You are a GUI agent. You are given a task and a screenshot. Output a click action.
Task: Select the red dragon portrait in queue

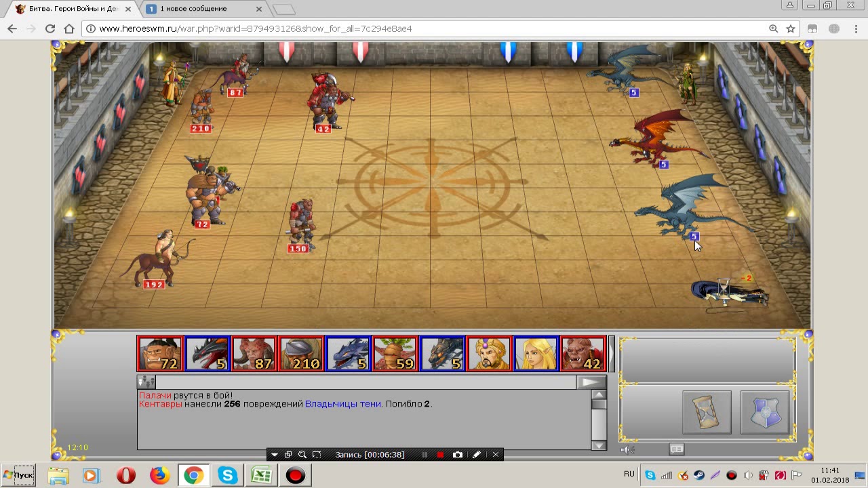coord(207,354)
